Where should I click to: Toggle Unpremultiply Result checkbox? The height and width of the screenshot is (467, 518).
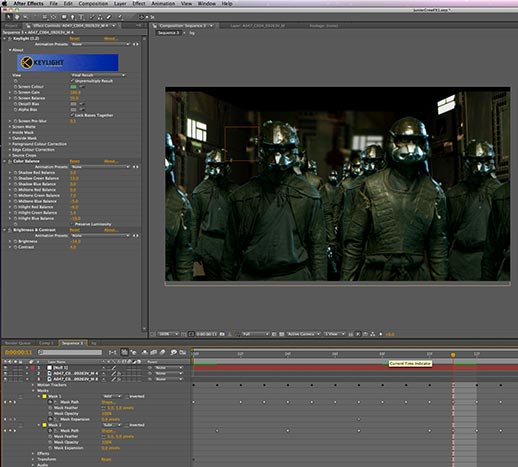tap(72, 81)
